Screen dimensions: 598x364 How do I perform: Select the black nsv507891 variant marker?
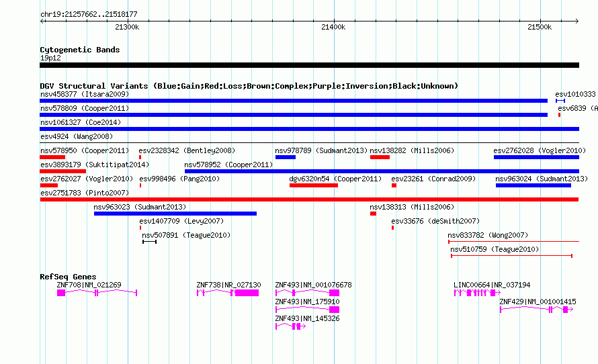pyautogui.click(x=149, y=242)
